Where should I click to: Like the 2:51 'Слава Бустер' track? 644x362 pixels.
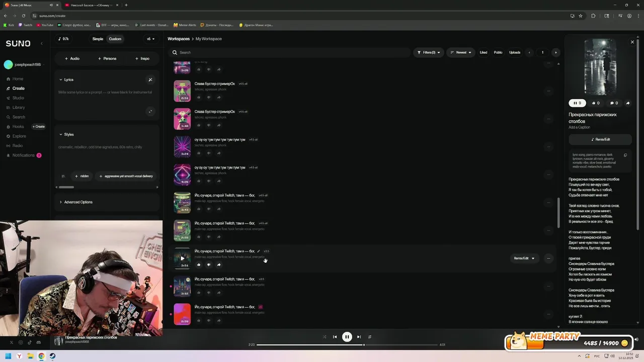pos(199,97)
